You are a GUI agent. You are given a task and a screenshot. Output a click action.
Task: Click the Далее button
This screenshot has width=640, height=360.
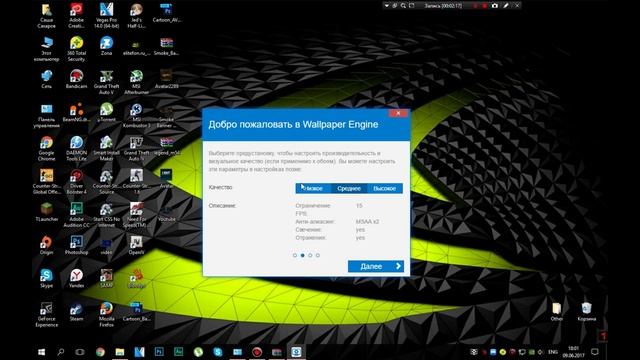pos(376,266)
